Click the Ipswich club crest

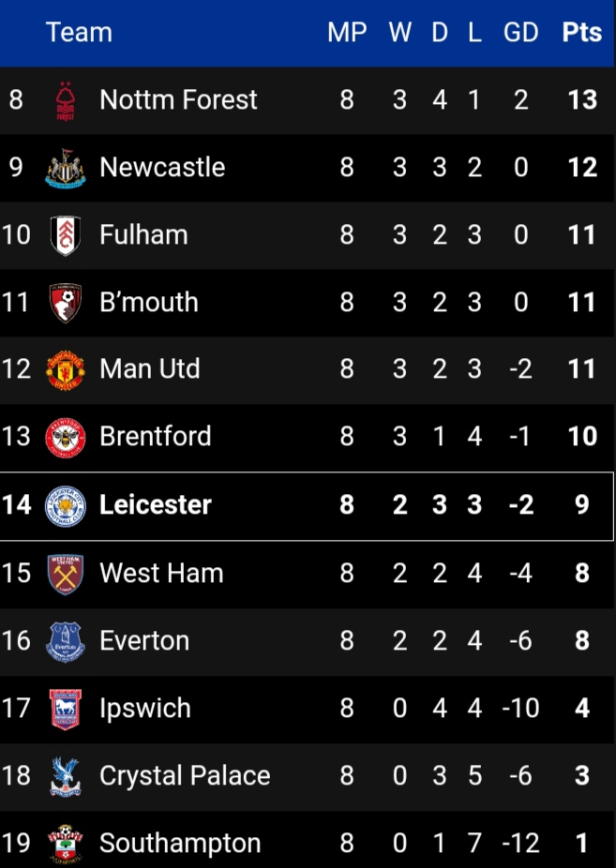(x=66, y=709)
